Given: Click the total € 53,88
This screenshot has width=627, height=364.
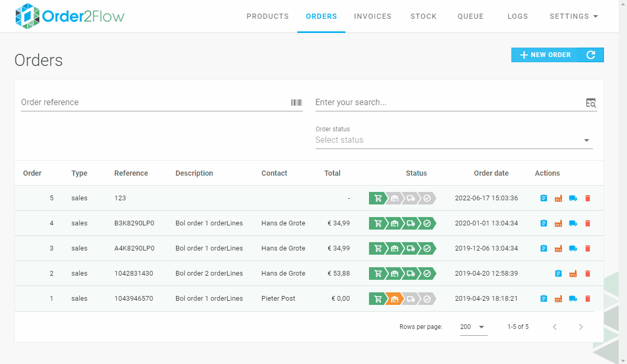Looking at the screenshot, I should click(339, 274).
